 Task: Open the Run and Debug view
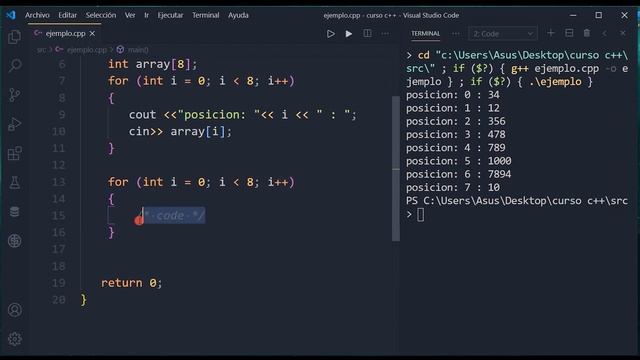click(15, 124)
